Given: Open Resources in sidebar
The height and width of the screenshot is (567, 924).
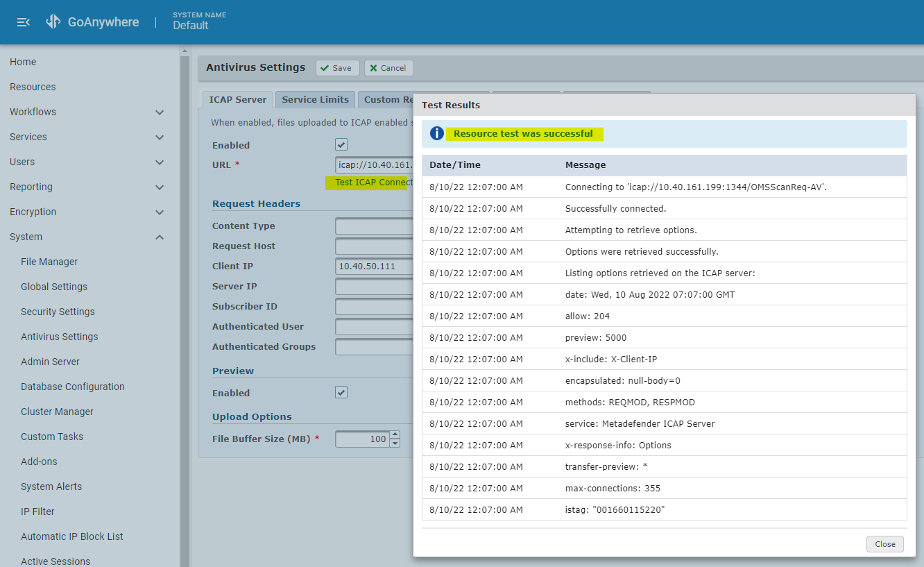Looking at the screenshot, I should point(33,87).
